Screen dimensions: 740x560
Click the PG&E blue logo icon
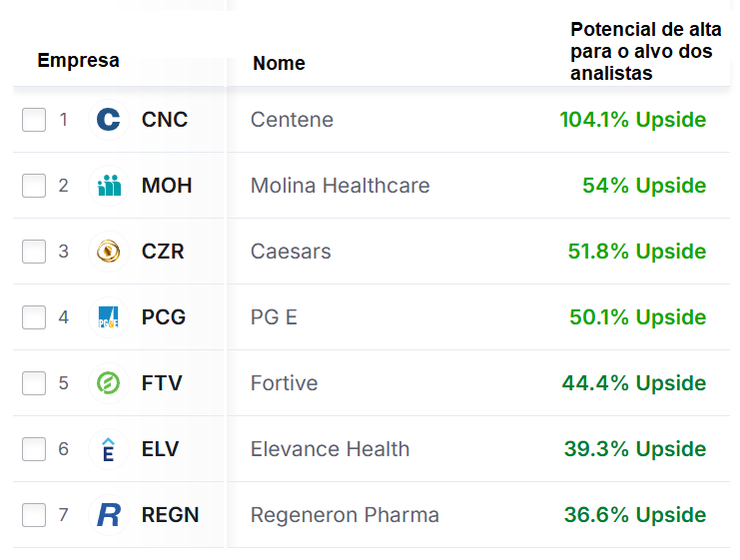(109, 317)
